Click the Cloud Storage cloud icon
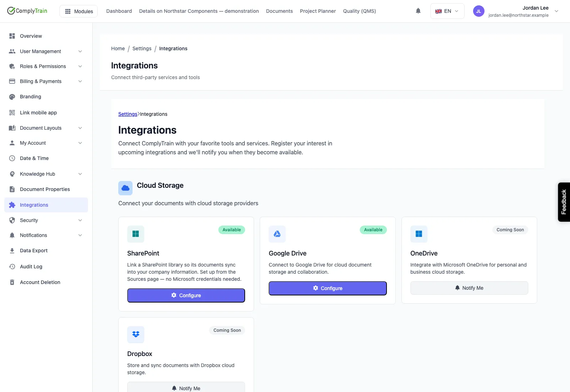The image size is (570, 392). [125, 188]
